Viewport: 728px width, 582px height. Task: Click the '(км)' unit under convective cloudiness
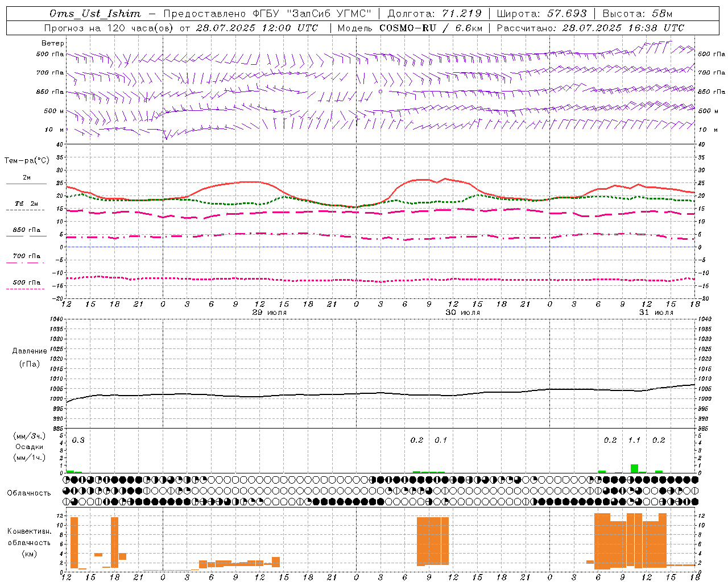29,554
